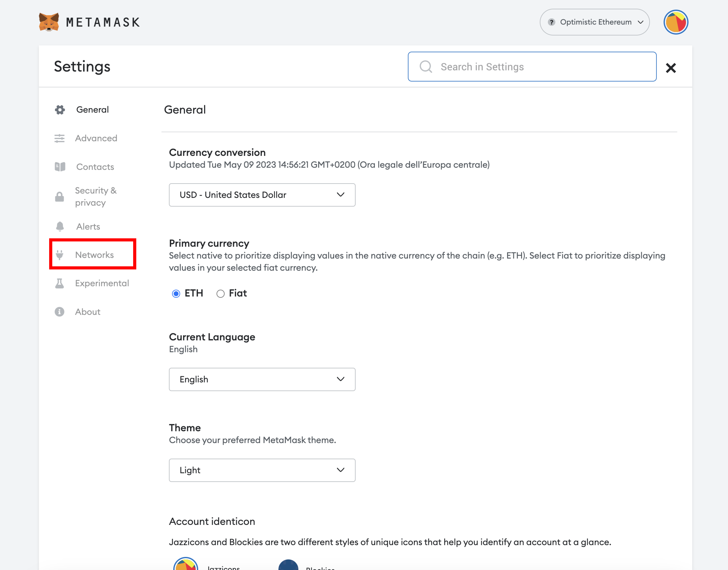Click the METAMASK wordmark text
The width and height of the screenshot is (728, 570).
pos(103,22)
